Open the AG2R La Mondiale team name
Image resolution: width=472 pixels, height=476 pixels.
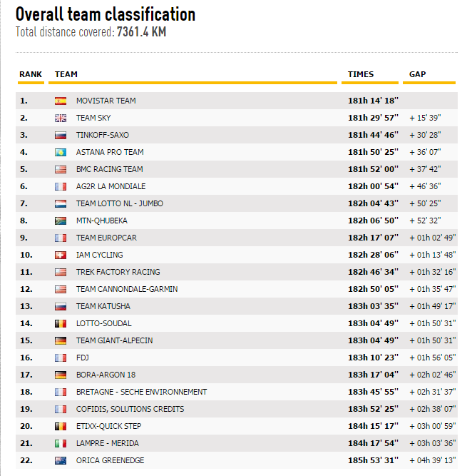point(111,186)
